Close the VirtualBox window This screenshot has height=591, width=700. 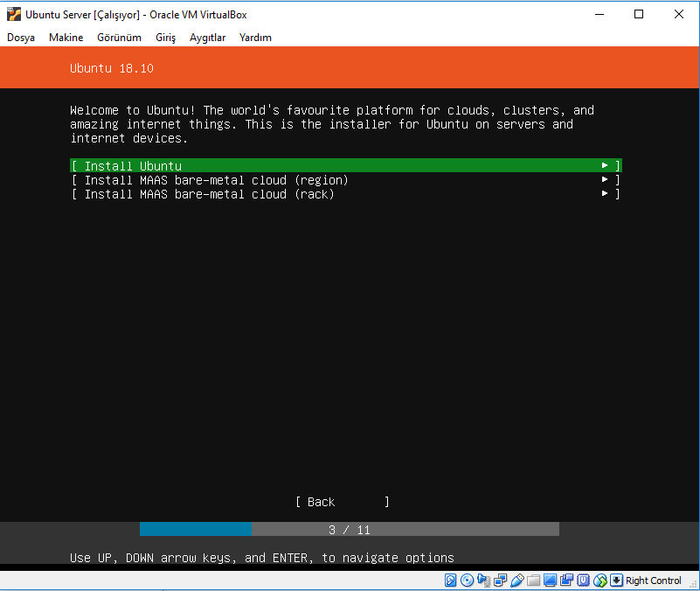[678, 14]
